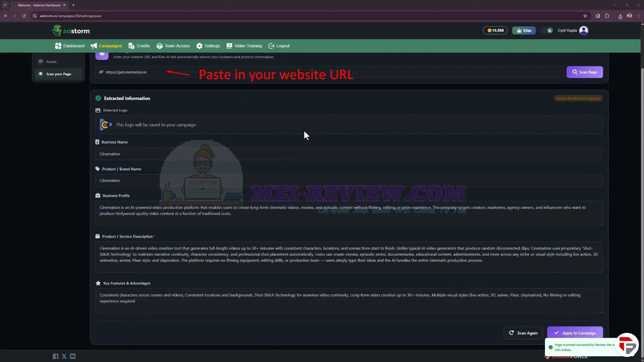
Task: Click Apply to Campaign button
Action: click(575, 333)
